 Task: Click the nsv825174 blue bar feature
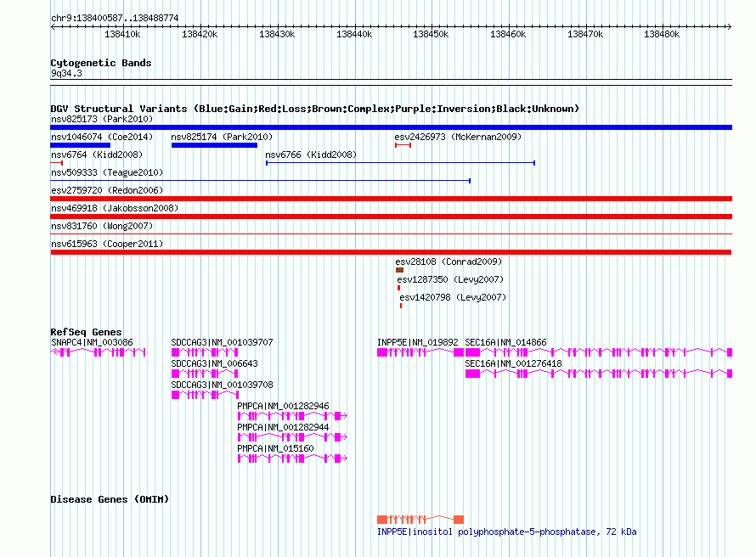pos(214,145)
